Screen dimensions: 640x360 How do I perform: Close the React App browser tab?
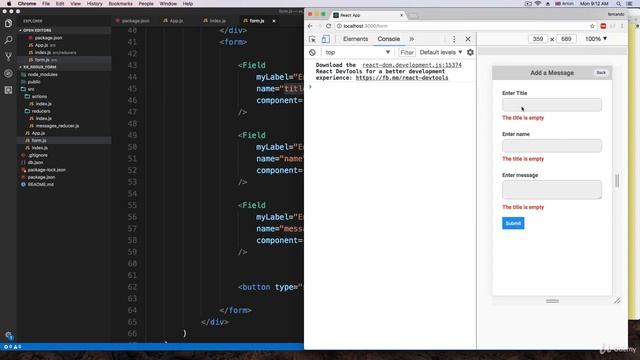(402, 15)
